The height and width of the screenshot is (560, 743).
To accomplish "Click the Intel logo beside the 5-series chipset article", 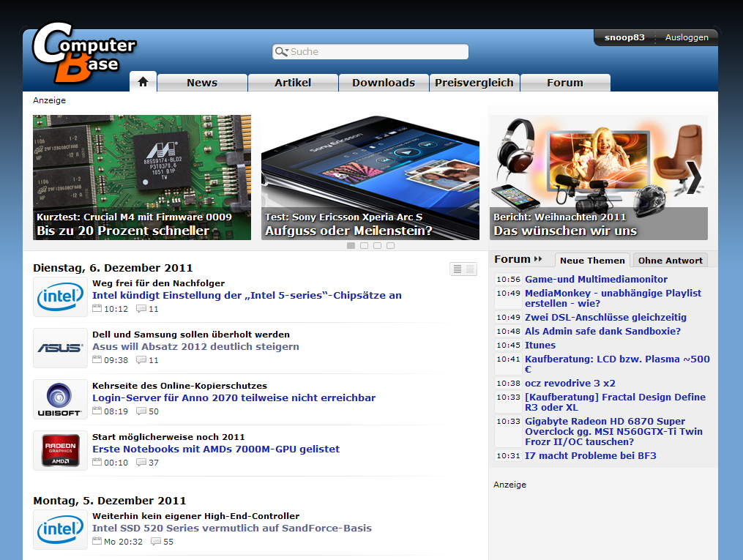I will (x=60, y=297).
